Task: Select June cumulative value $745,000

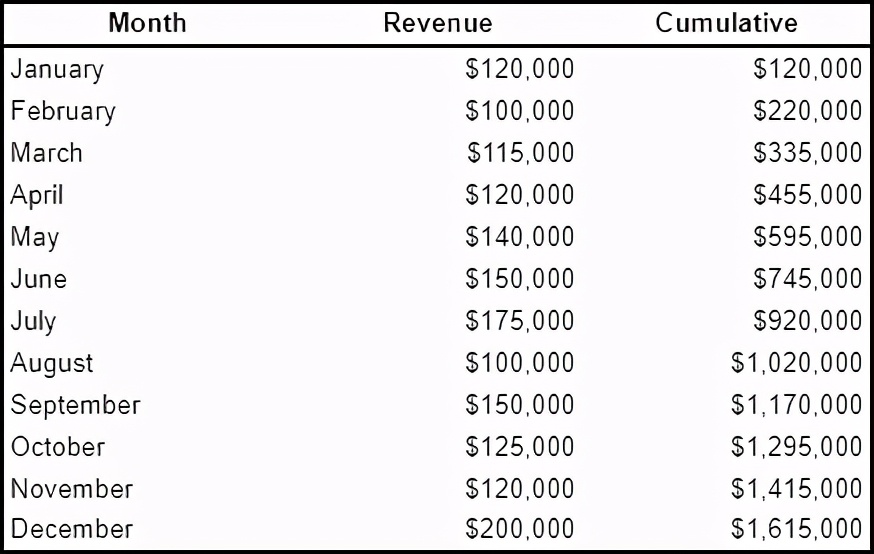Action: tap(808, 279)
